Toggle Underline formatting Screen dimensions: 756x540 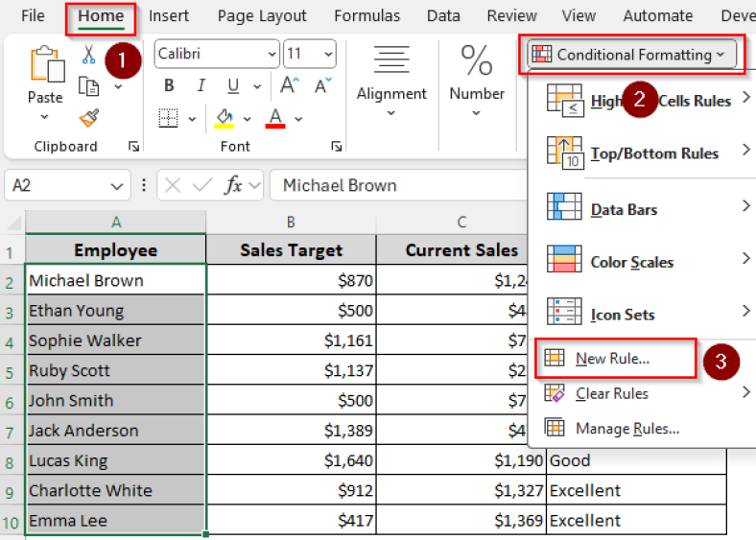coord(226,85)
